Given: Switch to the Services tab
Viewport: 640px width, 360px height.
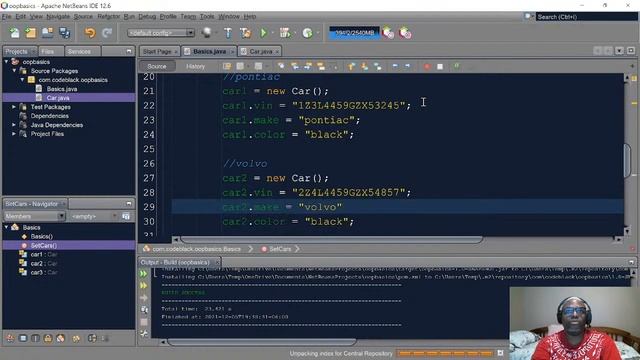Looking at the screenshot, I should pos(79,51).
